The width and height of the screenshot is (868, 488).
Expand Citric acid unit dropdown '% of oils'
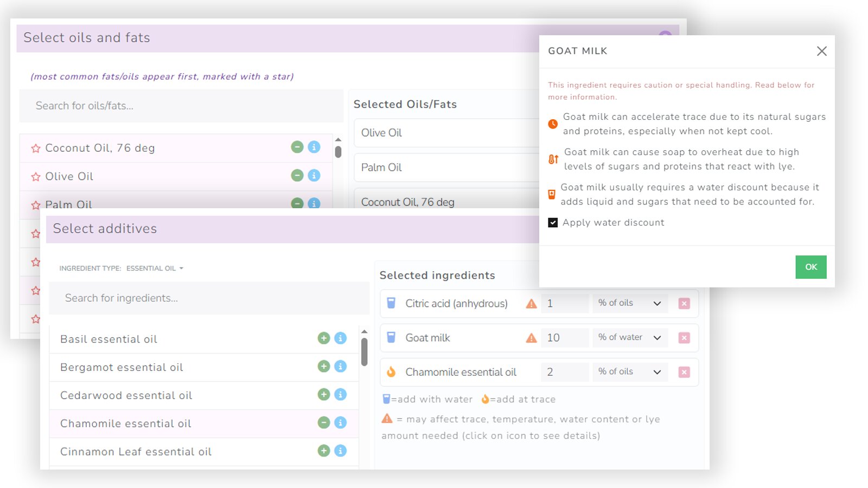coord(630,303)
